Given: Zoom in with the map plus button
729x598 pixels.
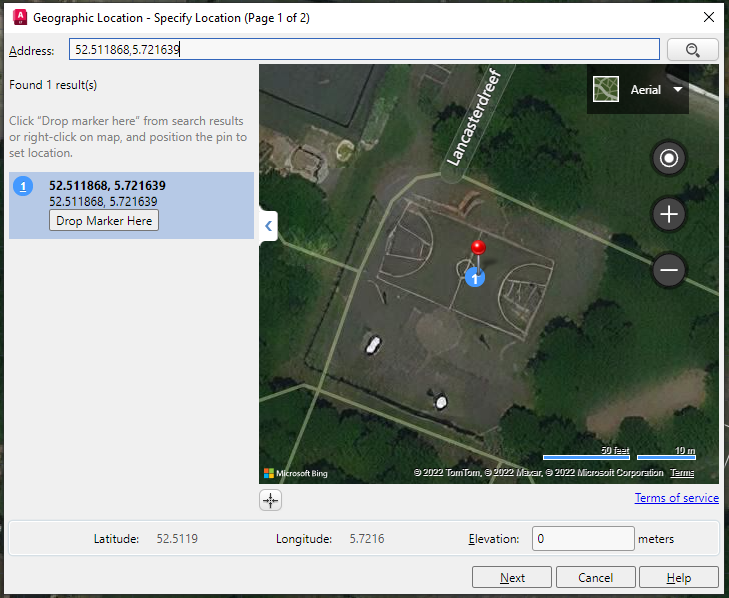Looking at the screenshot, I should (669, 214).
